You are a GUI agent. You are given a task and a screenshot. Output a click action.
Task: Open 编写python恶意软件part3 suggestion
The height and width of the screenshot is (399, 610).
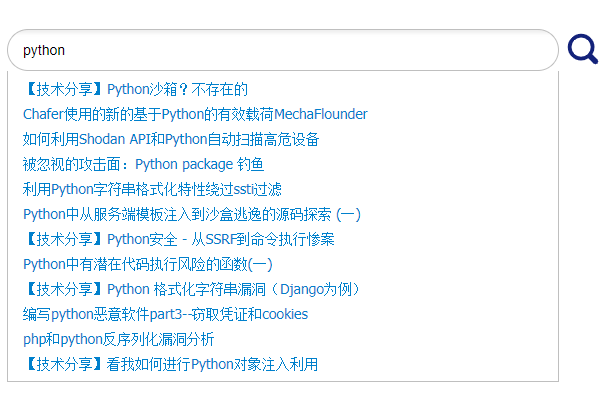pyautogui.click(x=166, y=314)
